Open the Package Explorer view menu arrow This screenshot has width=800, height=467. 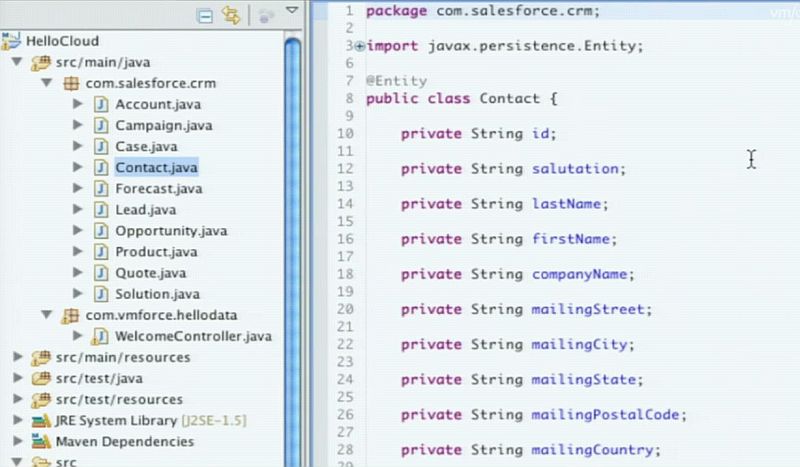pos(292,10)
